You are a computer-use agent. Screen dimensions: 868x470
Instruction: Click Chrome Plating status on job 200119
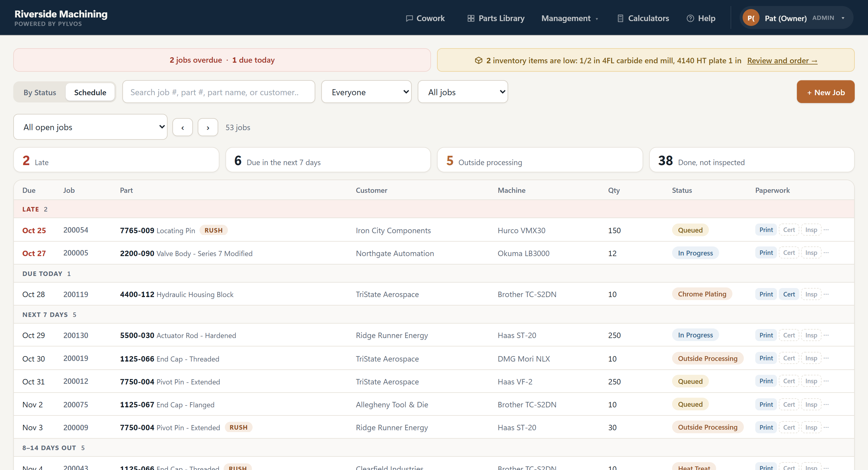702,294
